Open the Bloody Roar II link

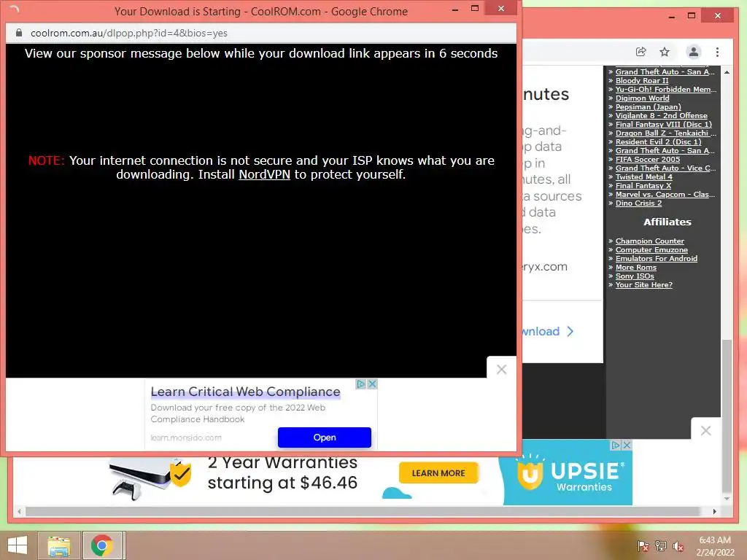tap(642, 80)
